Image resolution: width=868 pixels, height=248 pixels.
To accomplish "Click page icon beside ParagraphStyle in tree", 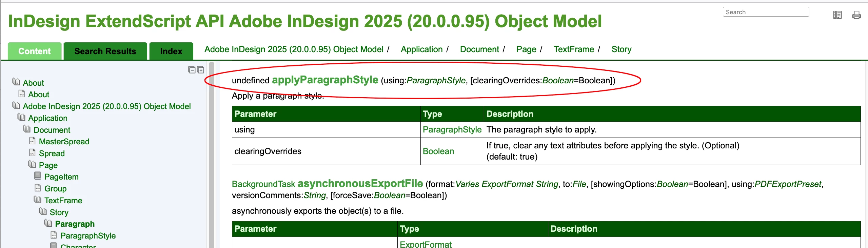I will (x=54, y=235).
